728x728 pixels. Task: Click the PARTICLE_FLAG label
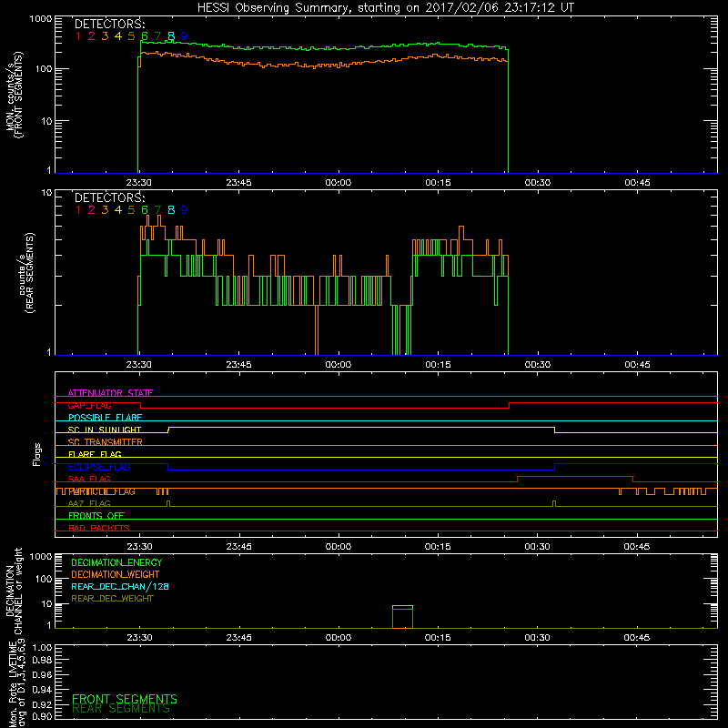pyautogui.click(x=102, y=491)
